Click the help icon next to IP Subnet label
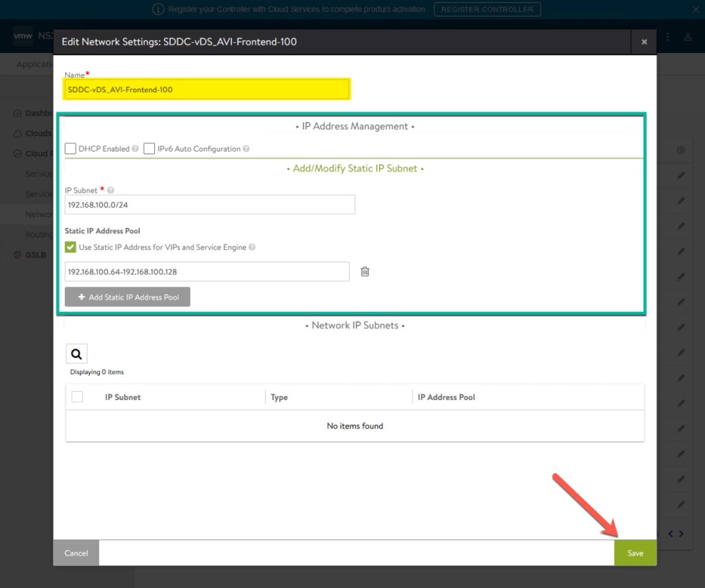This screenshot has height=588, width=705. click(x=111, y=191)
